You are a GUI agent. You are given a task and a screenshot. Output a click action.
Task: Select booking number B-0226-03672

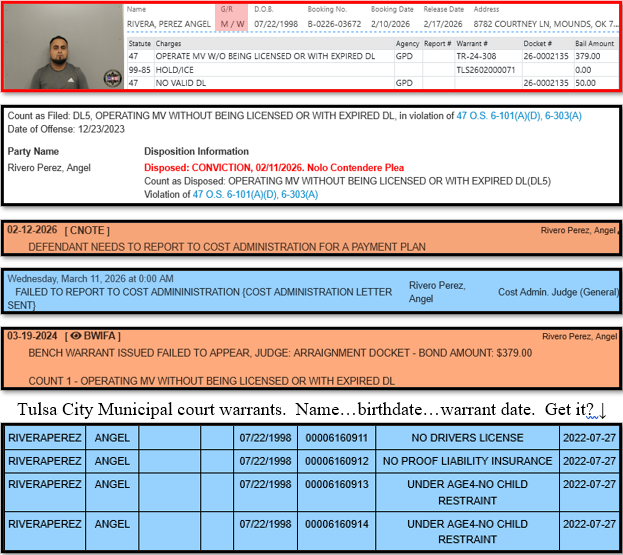coord(334,24)
